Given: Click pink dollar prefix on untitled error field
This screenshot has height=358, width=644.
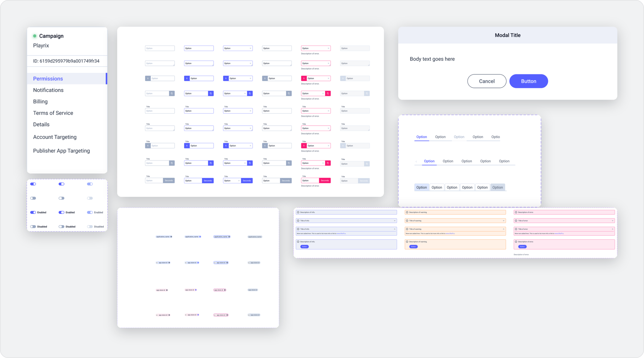Looking at the screenshot, I should point(304,78).
